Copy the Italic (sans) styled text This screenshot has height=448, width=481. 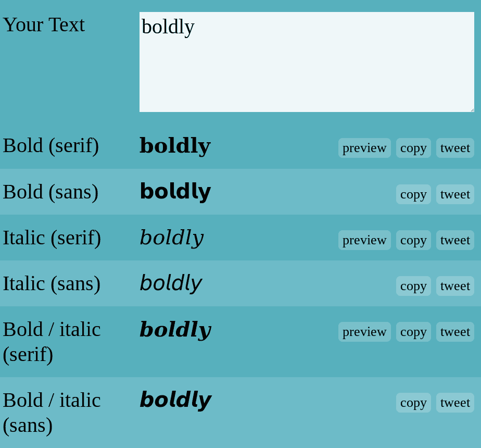413,285
